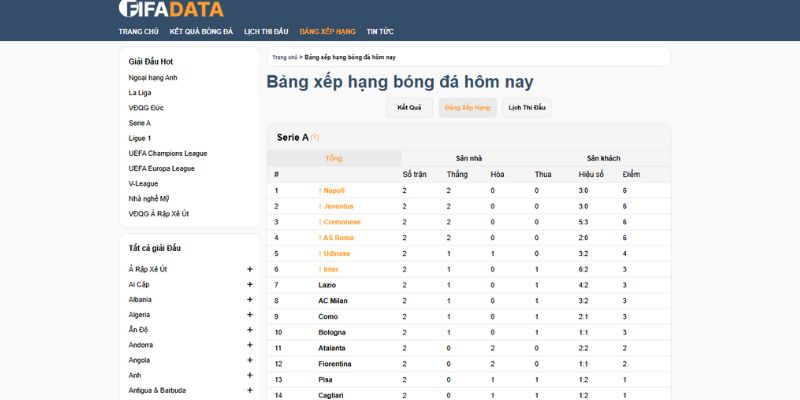Expand Andorra with plus icon
The height and width of the screenshot is (400, 800).
pyautogui.click(x=250, y=345)
